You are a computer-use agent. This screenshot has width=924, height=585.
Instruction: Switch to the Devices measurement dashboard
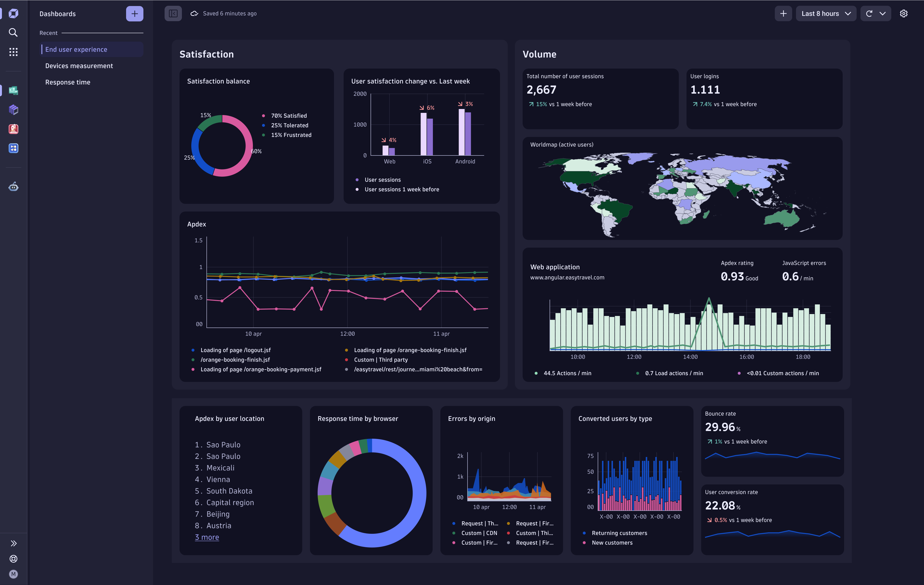[79, 66]
